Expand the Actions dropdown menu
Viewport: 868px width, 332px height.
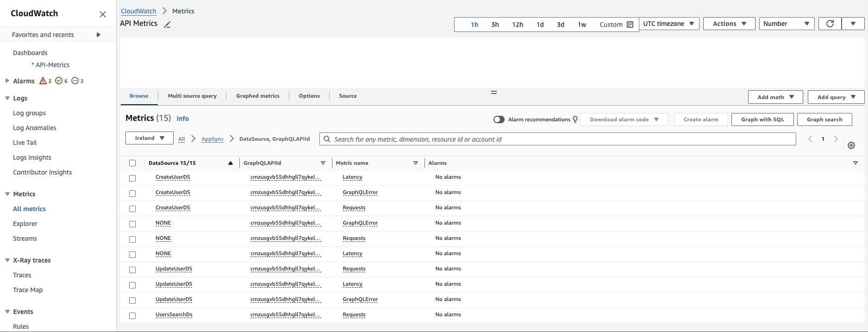click(729, 24)
